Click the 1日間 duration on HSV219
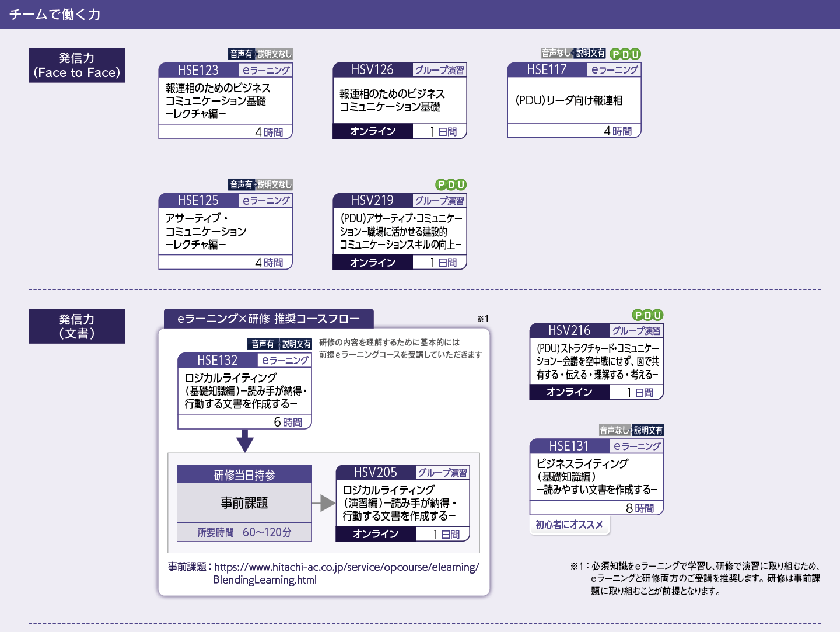Viewport: 840px width, 632px height. 443,263
